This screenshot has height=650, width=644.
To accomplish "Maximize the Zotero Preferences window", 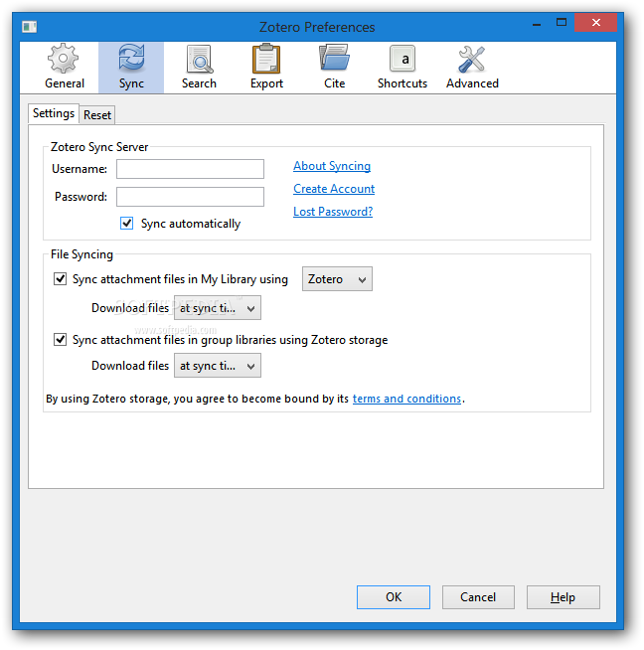I will pos(562,23).
